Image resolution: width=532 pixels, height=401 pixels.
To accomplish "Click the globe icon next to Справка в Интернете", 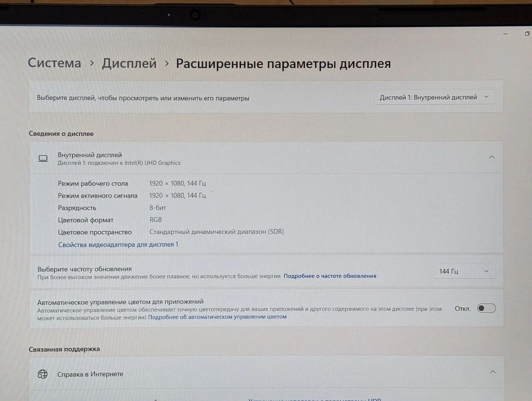I will (43, 374).
